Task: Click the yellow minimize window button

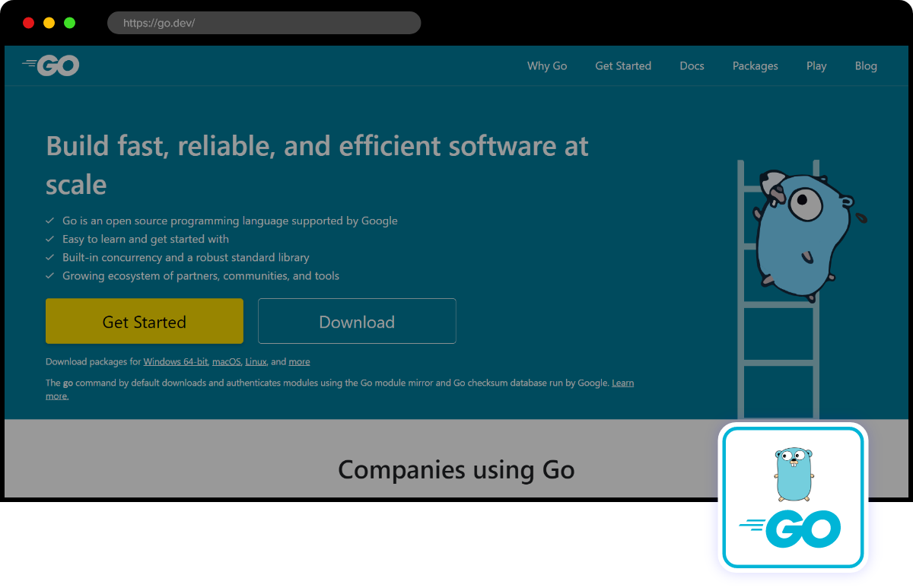Action: [49, 23]
